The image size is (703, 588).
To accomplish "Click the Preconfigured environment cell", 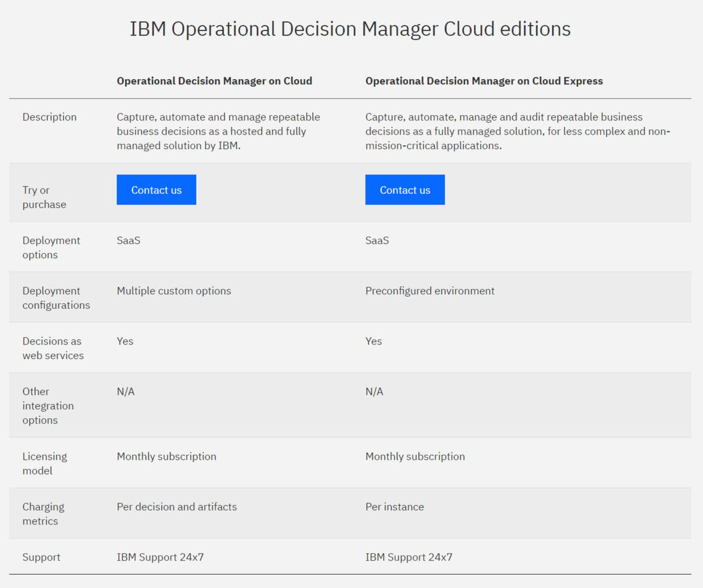I will 430,290.
